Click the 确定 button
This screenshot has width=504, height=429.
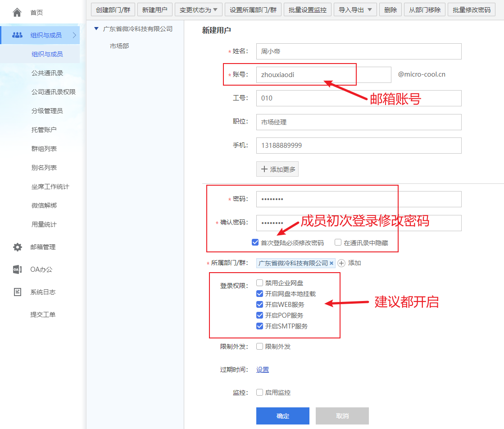(x=282, y=416)
